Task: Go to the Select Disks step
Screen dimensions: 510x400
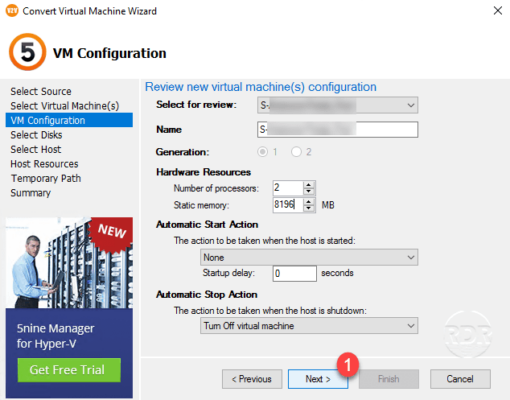Action: 36,135
